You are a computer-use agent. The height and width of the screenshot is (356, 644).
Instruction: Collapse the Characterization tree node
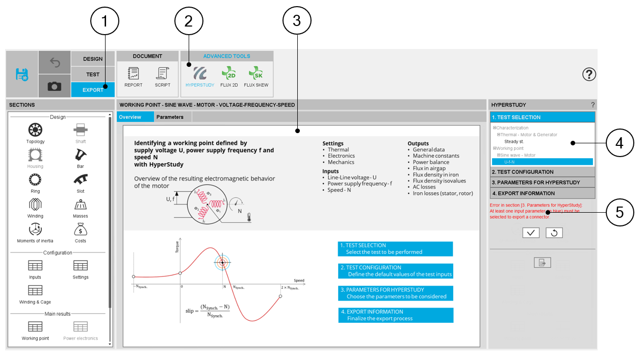[x=495, y=128]
